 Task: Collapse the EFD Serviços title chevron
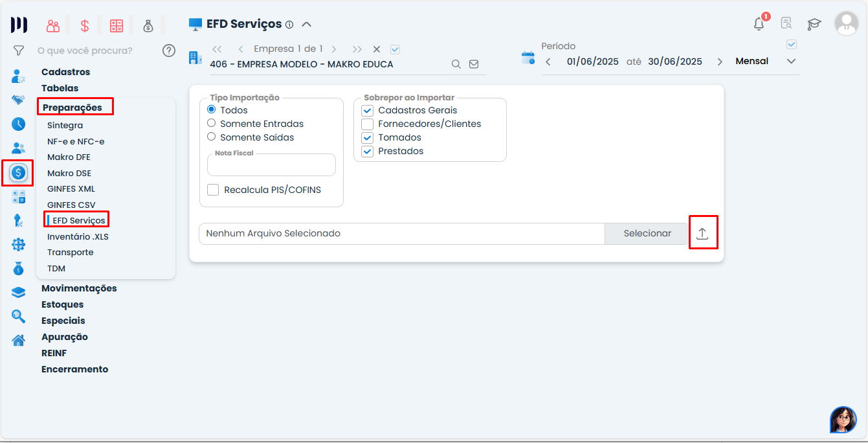[x=307, y=25]
